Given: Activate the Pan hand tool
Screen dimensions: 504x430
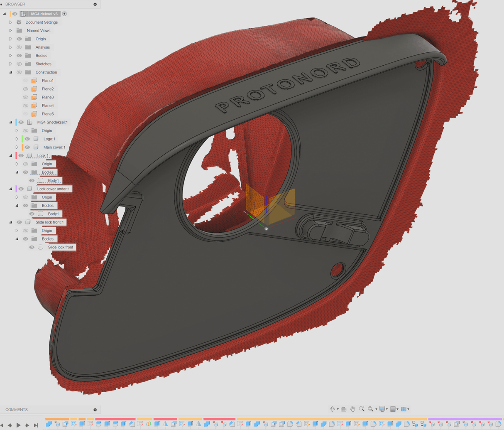Looking at the screenshot, I should [352, 409].
